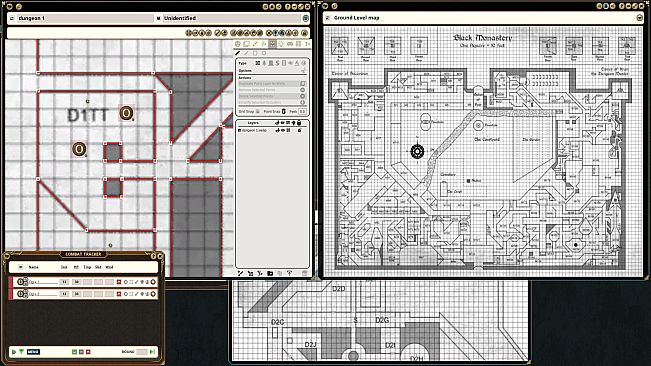Click the Remove Selected Points action
This screenshot has width=651, height=366.
(x=272, y=90)
